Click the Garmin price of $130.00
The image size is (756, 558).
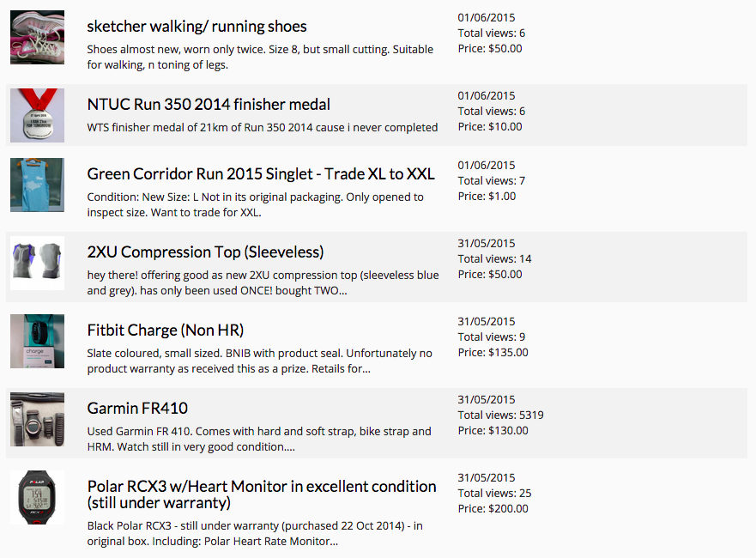493,431
